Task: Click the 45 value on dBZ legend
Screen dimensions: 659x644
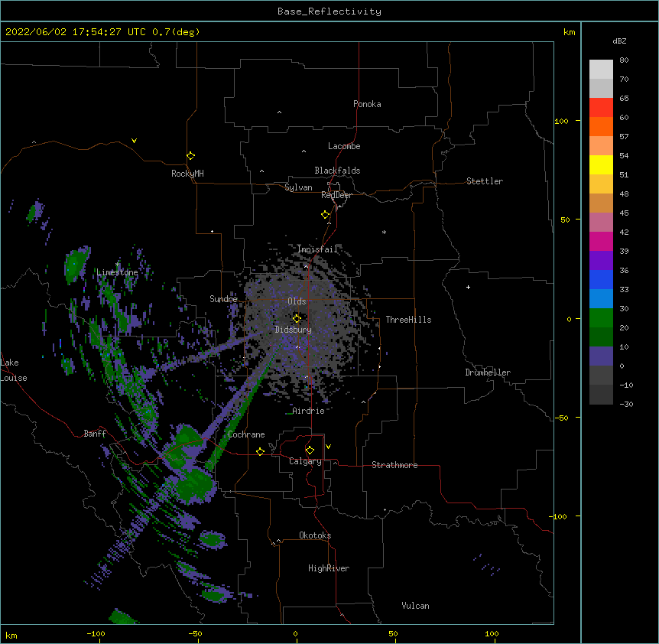Action: click(624, 213)
